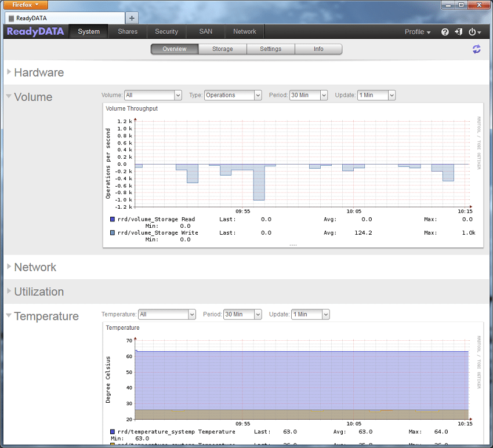Open the Security menu tab
493x448 pixels.
(166, 31)
